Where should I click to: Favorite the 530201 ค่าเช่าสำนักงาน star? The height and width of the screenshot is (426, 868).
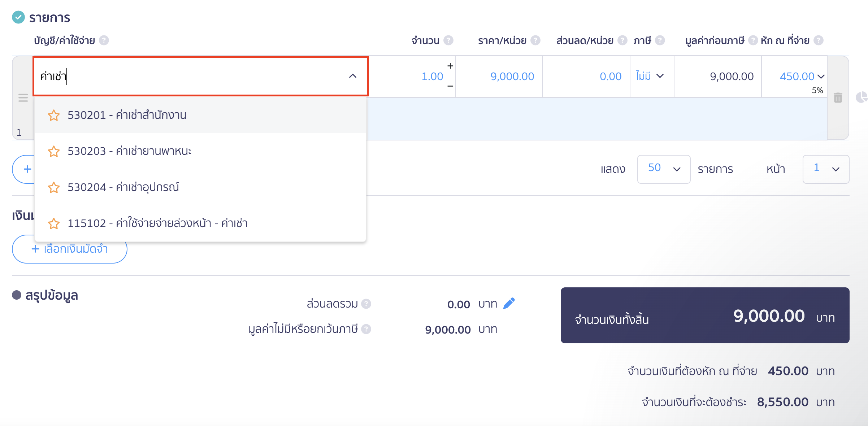pos(54,115)
